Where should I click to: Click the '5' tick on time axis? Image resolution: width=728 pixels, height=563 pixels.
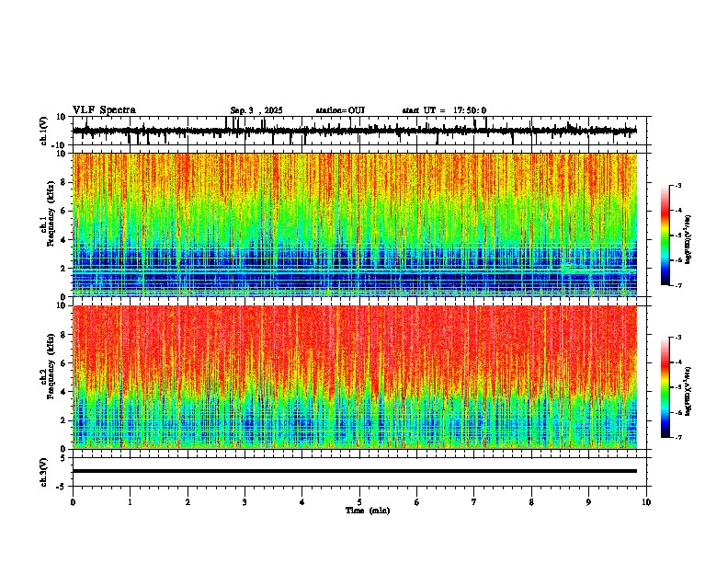[359, 502]
